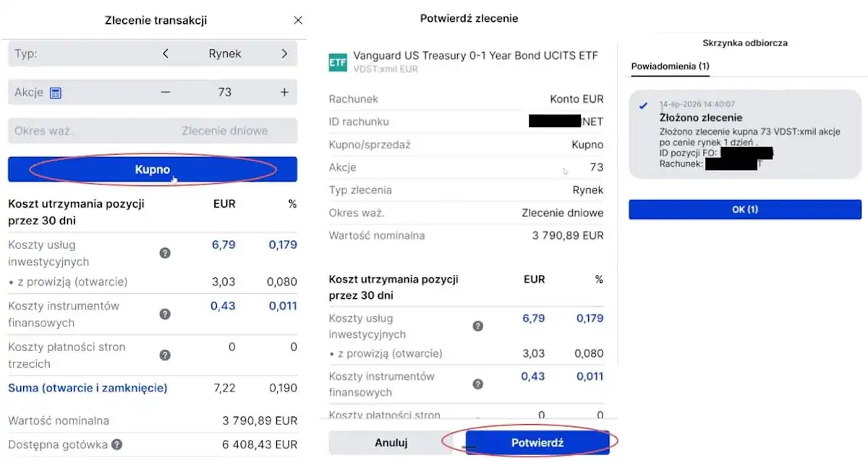
Task: Switch order type to previous with left chevron
Action: [x=166, y=54]
